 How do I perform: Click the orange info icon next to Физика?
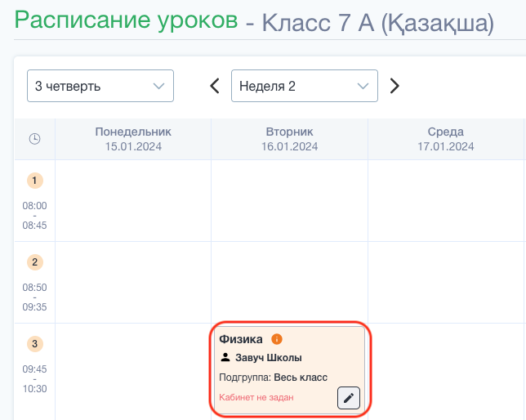[x=277, y=339]
